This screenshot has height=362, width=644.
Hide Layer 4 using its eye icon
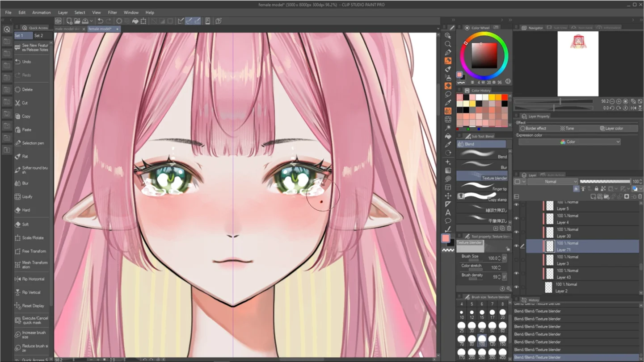point(517,219)
